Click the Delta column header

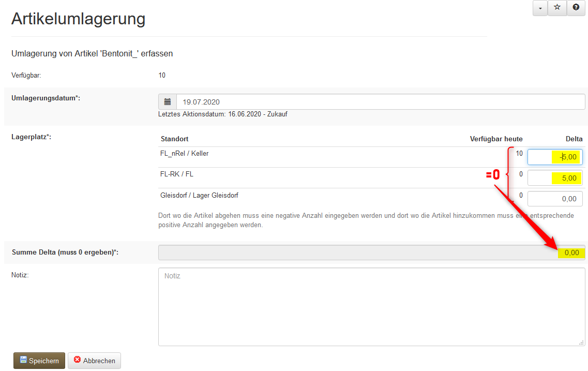(574, 139)
